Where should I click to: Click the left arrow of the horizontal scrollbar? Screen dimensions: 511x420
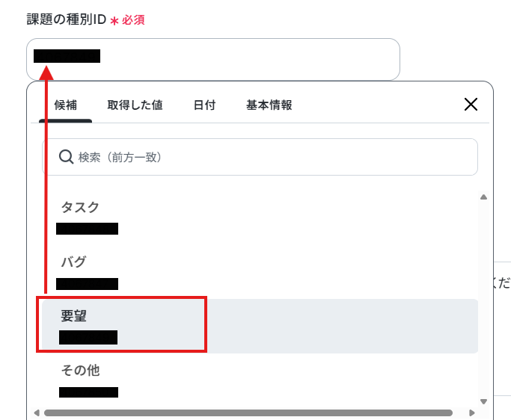coord(36,413)
